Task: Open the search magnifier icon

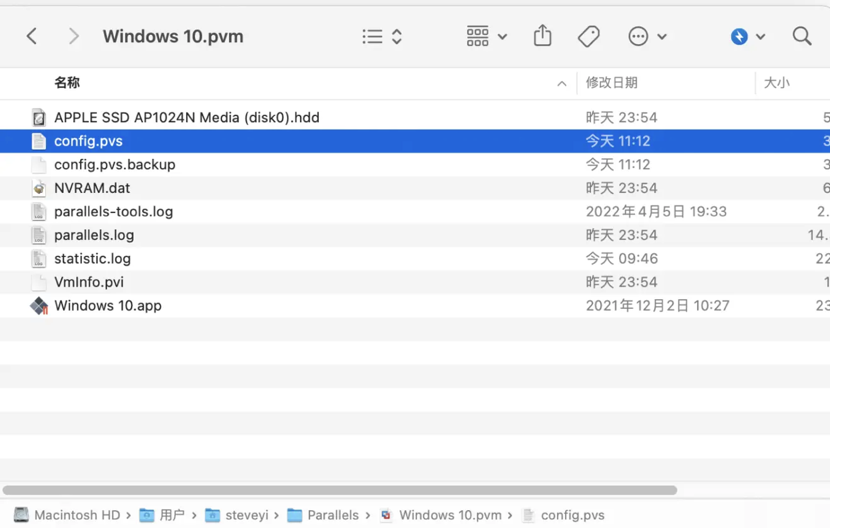Action: [x=801, y=37]
